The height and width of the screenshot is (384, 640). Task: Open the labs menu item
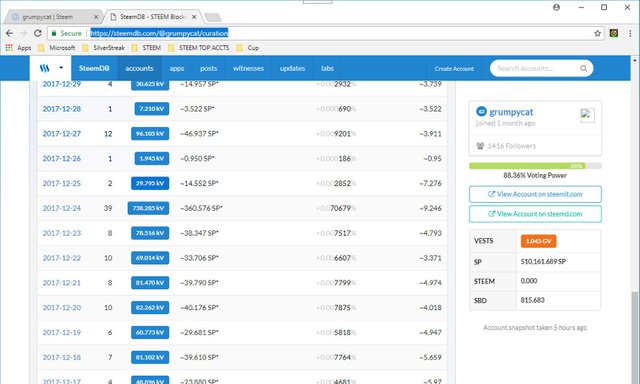pos(327,68)
